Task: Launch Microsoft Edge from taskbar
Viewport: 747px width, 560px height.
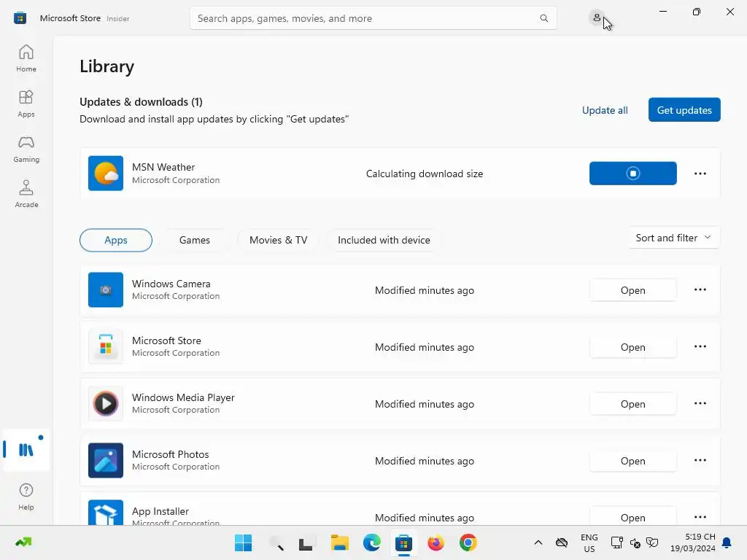Action: pos(371,542)
